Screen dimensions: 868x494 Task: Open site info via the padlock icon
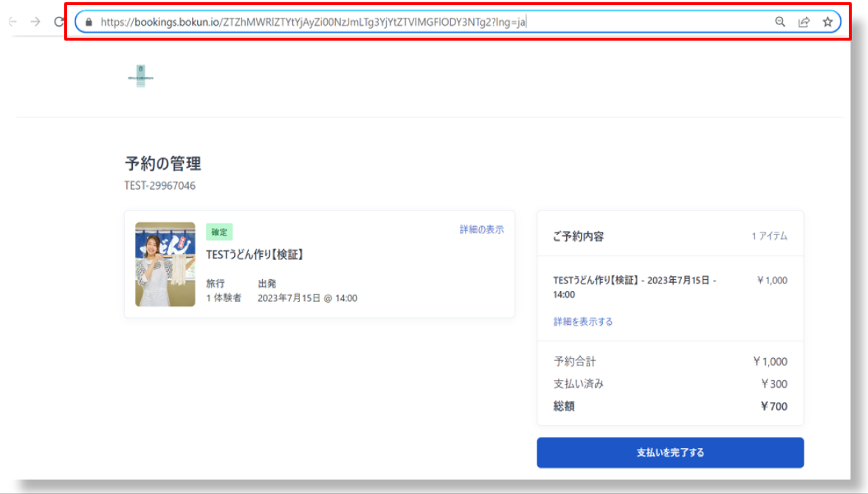coord(89,22)
